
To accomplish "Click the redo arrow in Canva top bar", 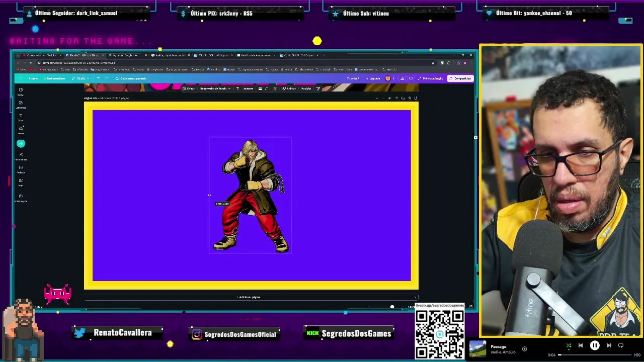I will pos(107,78).
